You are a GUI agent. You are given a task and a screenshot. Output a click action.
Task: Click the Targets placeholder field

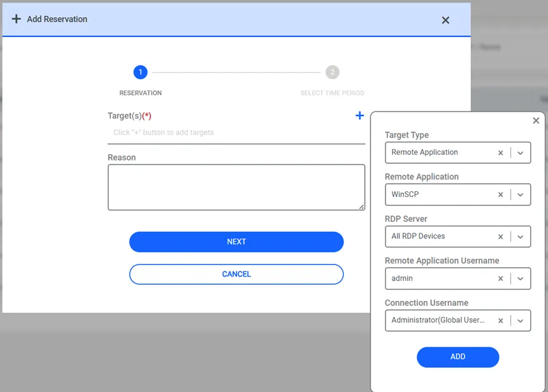coord(236,133)
